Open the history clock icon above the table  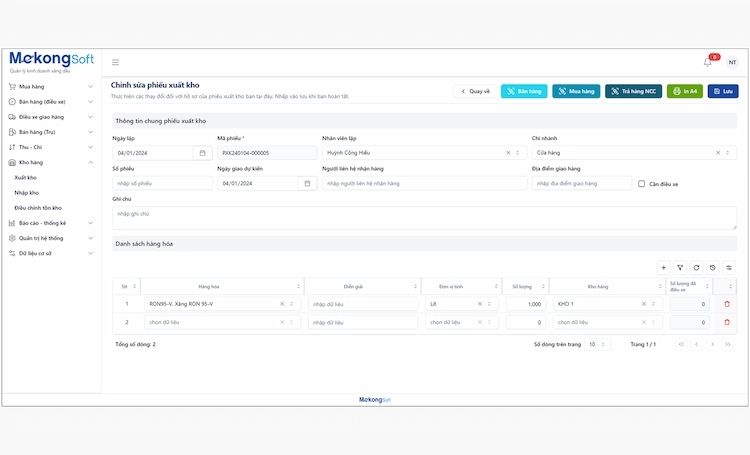coord(713,268)
